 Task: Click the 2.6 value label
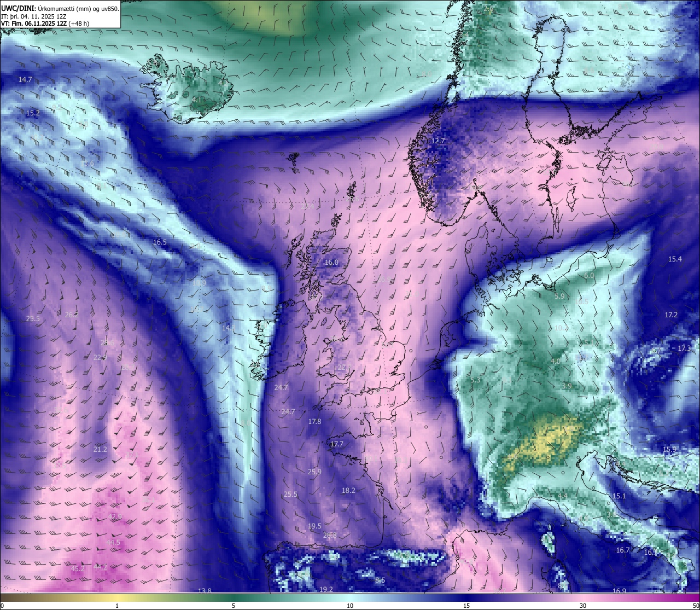(x=488, y=9)
